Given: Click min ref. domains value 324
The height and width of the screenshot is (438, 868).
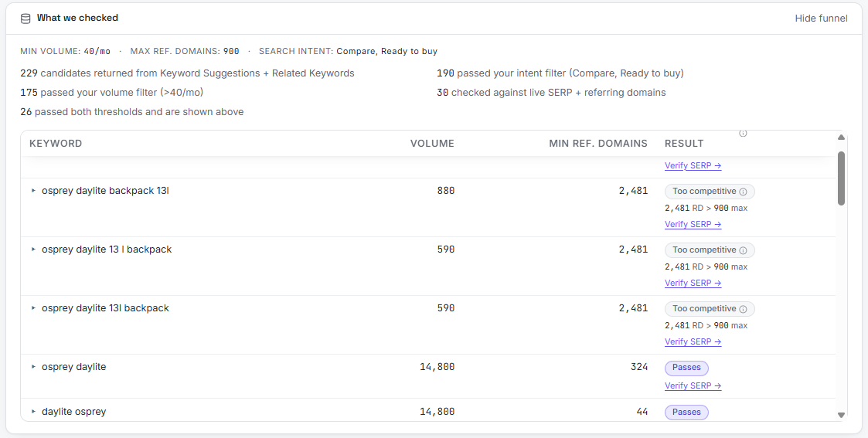Looking at the screenshot, I should [638, 367].
